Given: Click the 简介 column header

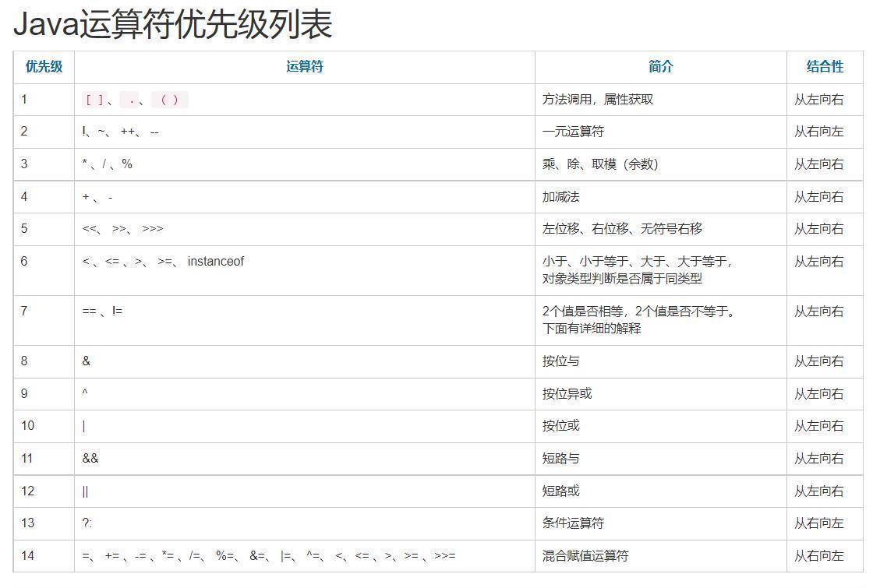Looking at the screenshot, I should point(660,67).
